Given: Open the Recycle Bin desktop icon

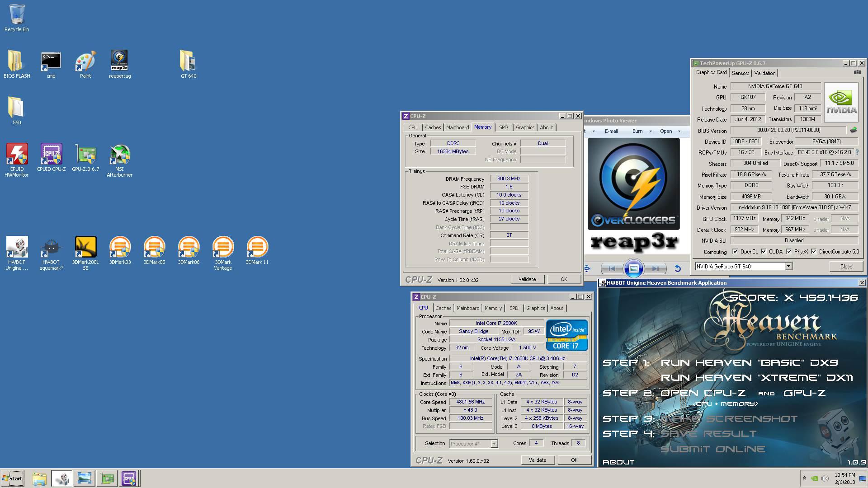Looking at the screenshot, I should (17, 18).
